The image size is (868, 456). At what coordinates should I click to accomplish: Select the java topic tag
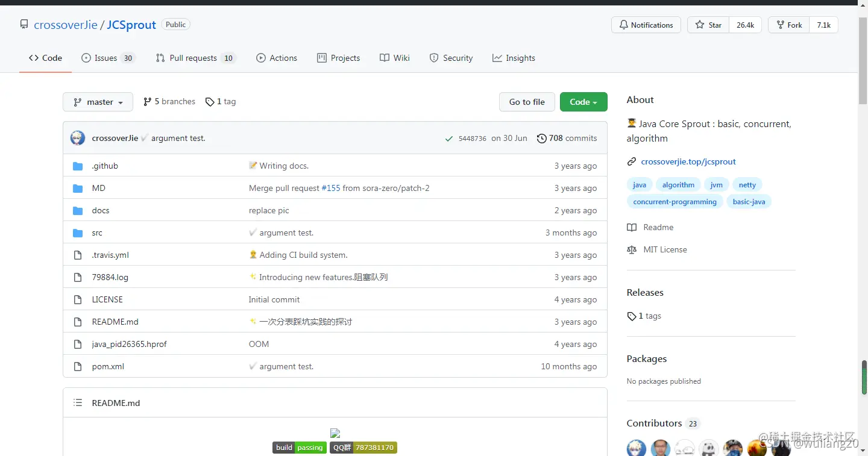(x=640, y=185)
